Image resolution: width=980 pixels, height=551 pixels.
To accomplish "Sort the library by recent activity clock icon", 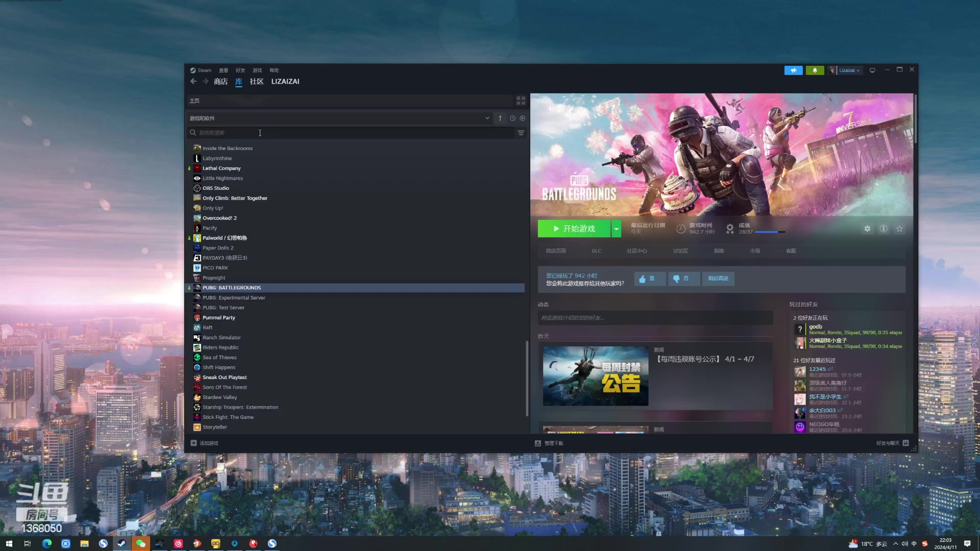I will [x=512, y=118].
